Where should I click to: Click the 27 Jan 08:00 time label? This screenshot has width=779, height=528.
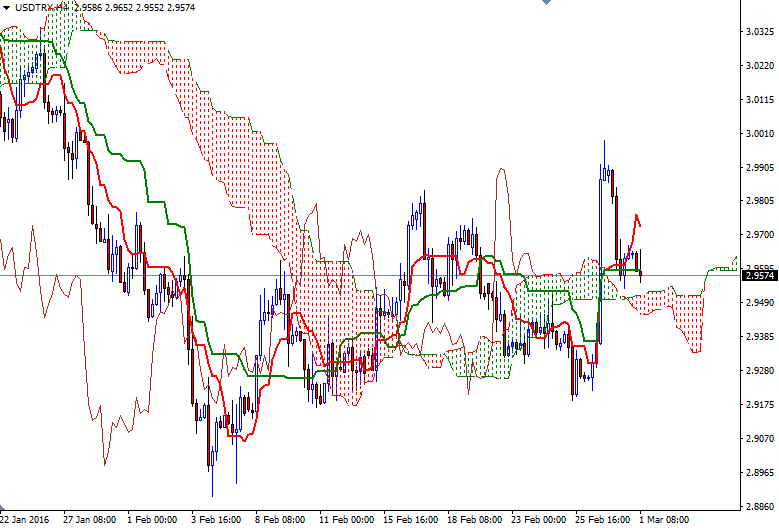[x=89, y=520]
